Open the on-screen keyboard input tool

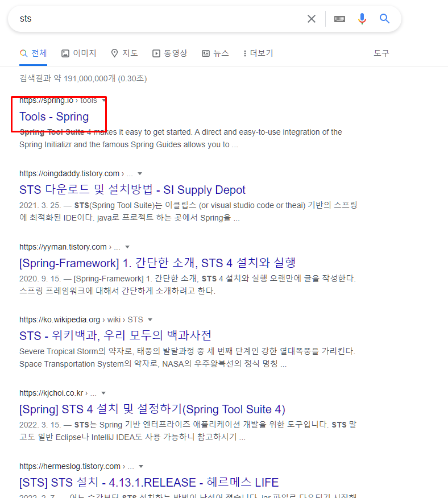339,19
